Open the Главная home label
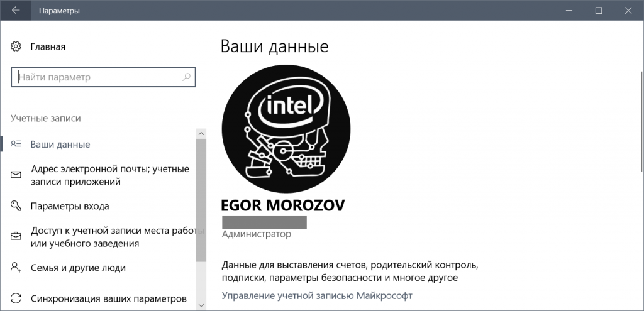Image resolution: width=644 pixels, height=311 pixels. (x=48, y=46)
